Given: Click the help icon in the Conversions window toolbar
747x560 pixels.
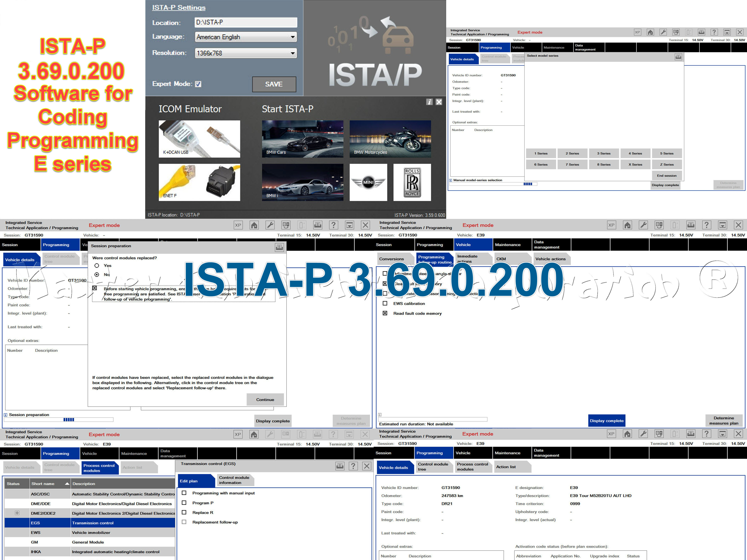Looking at the screenshot, I should 707,225.
